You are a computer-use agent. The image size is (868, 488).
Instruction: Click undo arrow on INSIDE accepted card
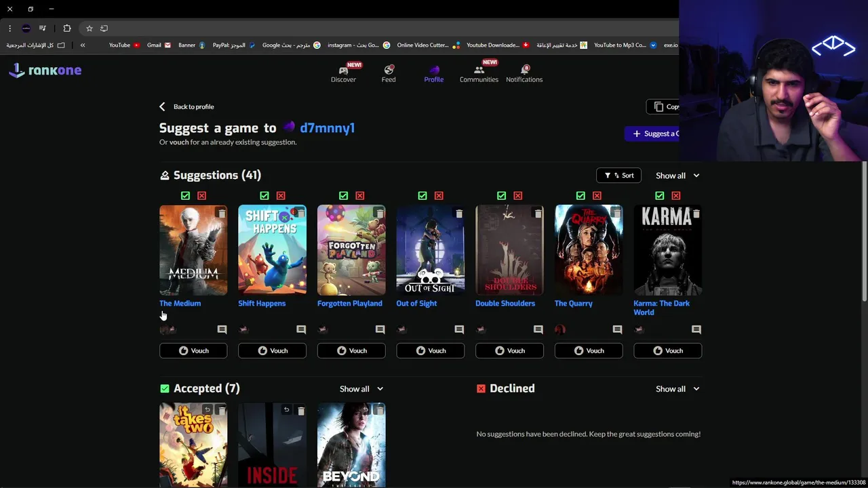coord(286,410)
